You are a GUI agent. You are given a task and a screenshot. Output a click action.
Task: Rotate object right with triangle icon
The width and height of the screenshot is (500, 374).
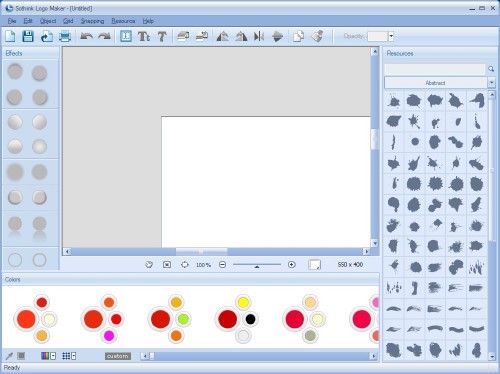tap(241, 36)
